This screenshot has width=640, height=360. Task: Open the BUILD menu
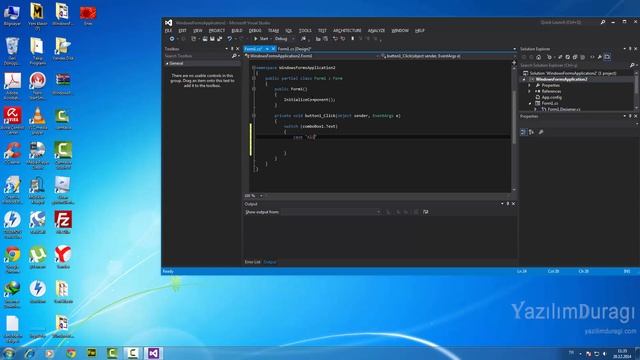click(x=237, y=31)
